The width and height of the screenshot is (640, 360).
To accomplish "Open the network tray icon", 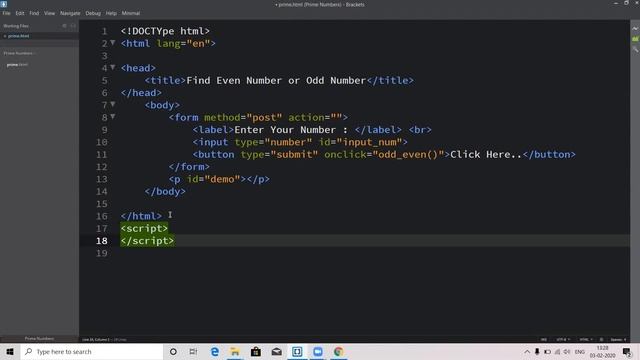I will [x=558, y=351].
